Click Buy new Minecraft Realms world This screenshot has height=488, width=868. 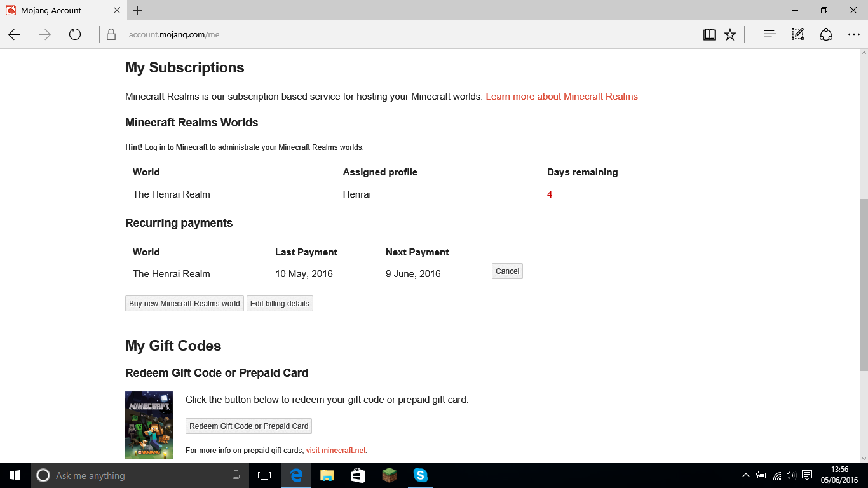184,304
